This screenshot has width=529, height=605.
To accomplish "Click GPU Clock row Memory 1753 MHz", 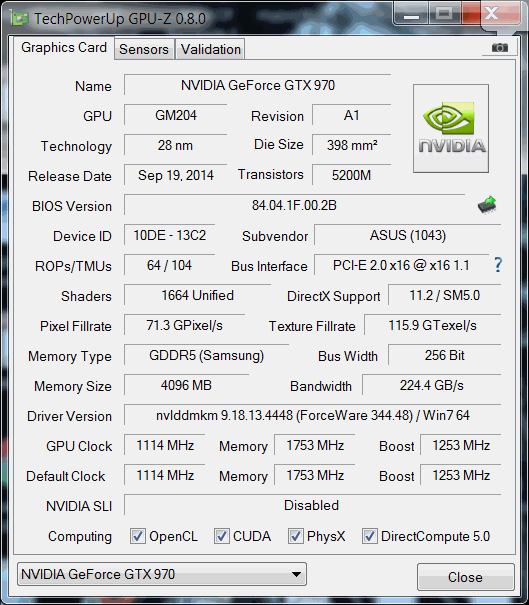I will [315, 445].
